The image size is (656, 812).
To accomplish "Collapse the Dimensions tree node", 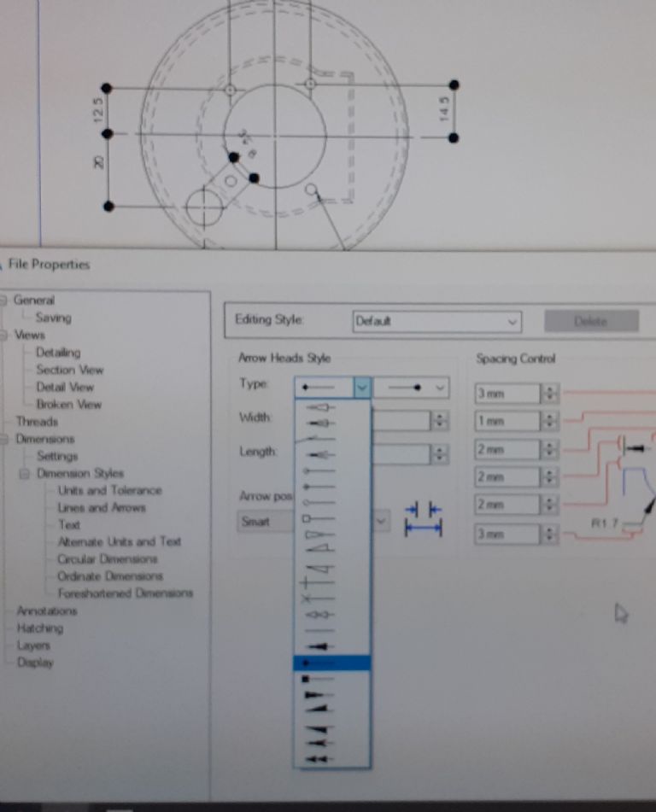I will (x=3, y=439).
